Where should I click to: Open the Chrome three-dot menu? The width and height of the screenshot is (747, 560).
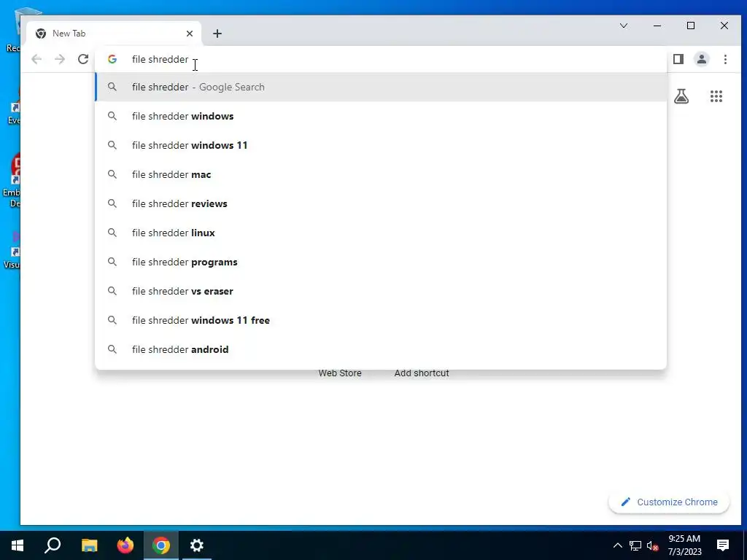point(725,59)
